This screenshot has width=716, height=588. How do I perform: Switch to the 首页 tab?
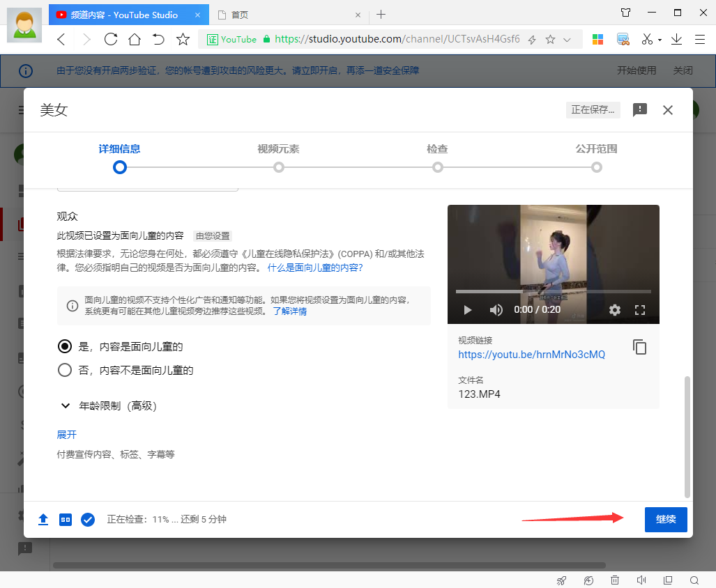[290, 15]
